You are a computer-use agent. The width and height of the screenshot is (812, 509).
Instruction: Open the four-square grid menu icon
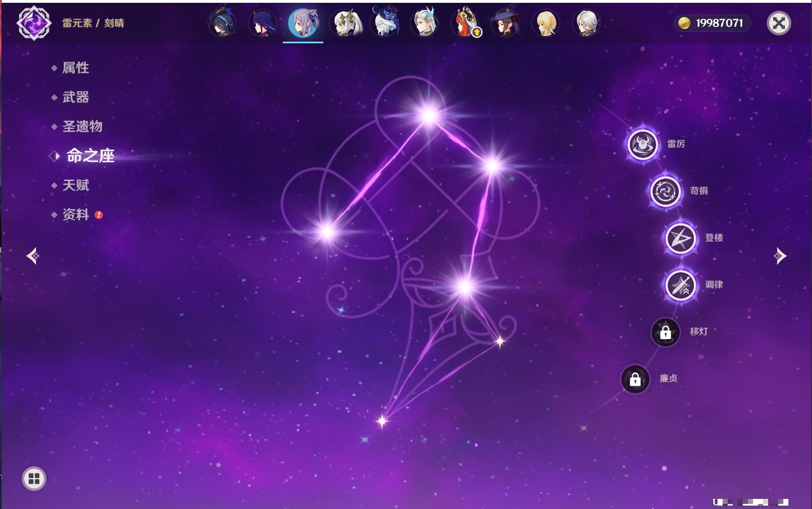coord(34,479)
